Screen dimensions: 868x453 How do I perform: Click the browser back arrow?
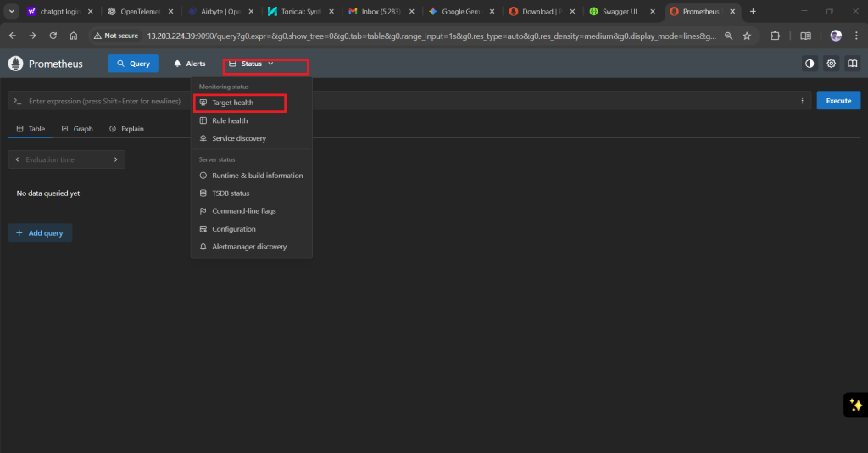[x=12, y=36]
